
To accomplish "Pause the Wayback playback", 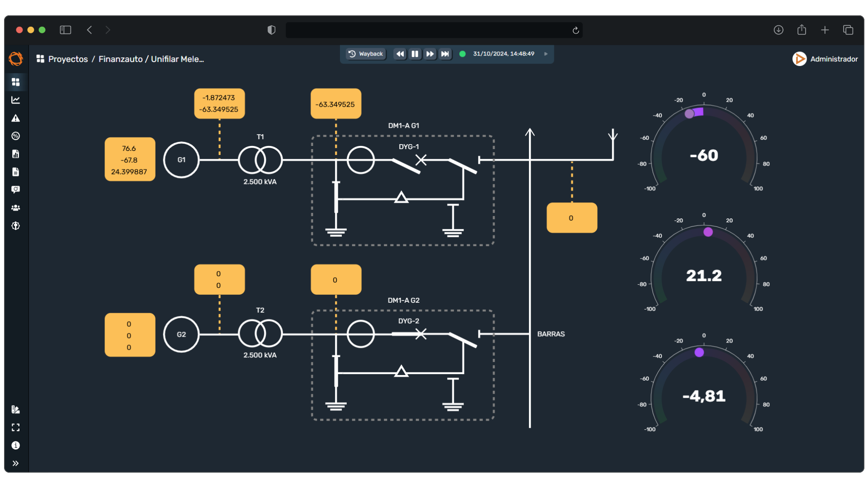I will click(415, 54).
